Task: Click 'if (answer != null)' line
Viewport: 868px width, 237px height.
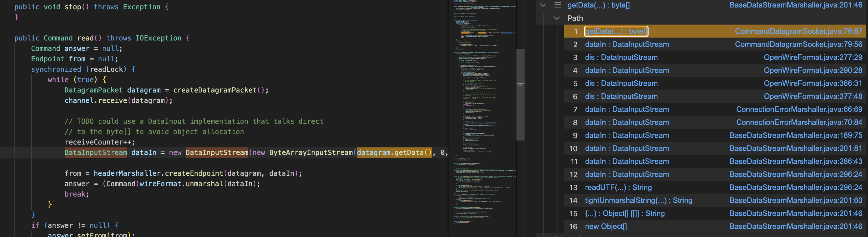Action: click(x=75, y=225)
